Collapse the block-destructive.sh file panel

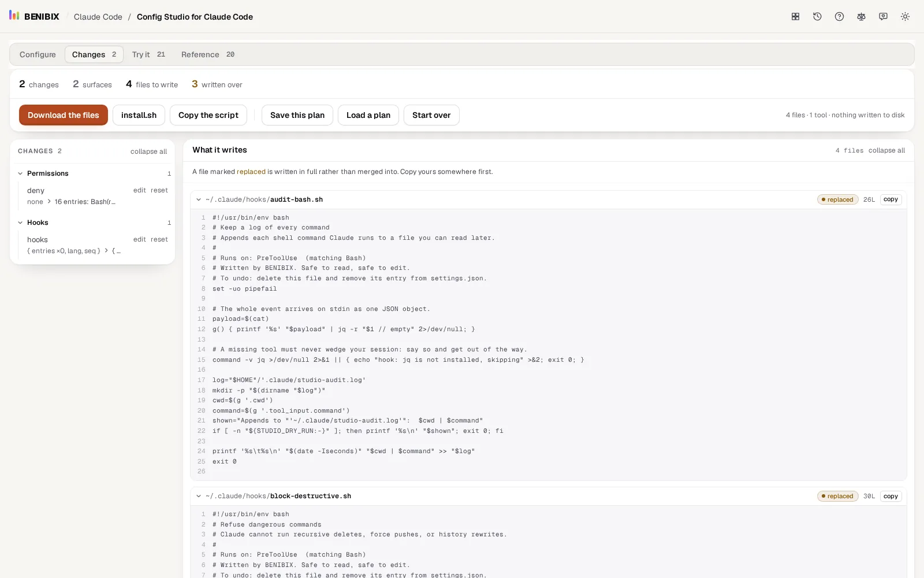199,496
